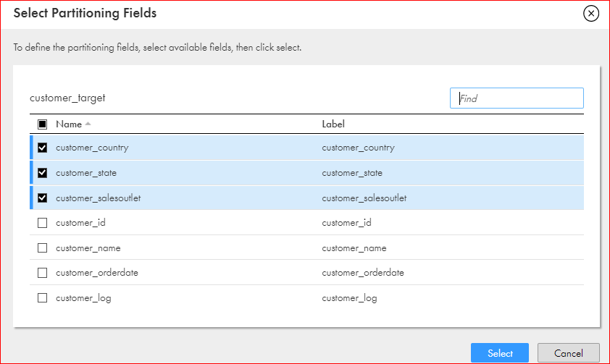Sort the list by the Name arrow
The width and height of the screenshot is (610, 364).
tap(88, 124)
